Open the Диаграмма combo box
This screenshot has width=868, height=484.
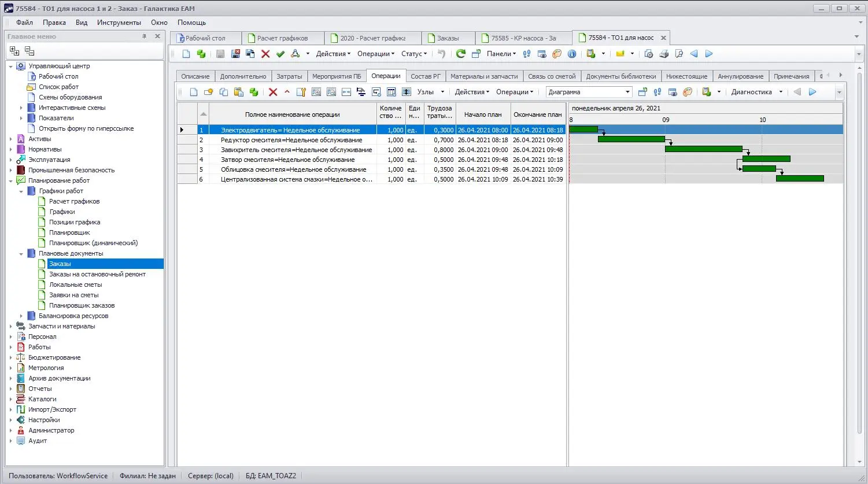(627, 92)
